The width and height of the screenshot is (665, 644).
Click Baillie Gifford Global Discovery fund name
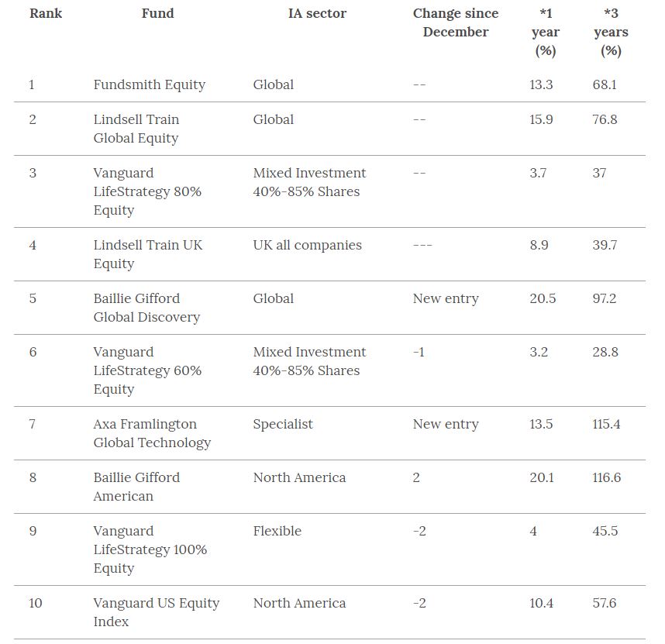(146, 308)
